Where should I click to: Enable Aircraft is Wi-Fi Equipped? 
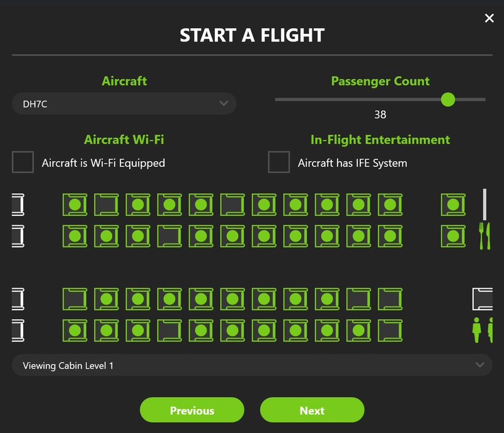click(x=23, y=162)
